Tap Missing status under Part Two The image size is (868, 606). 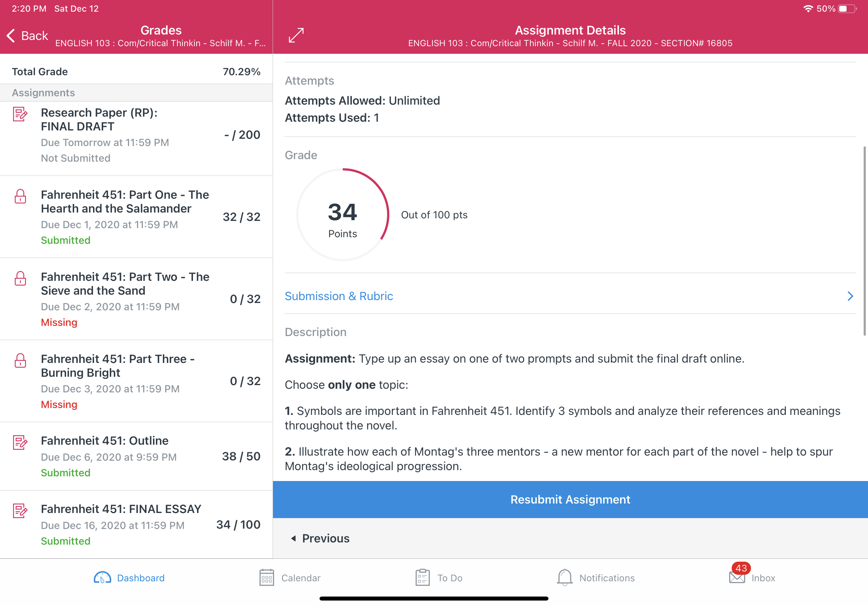pyautogui.click(x=59, y=322)
